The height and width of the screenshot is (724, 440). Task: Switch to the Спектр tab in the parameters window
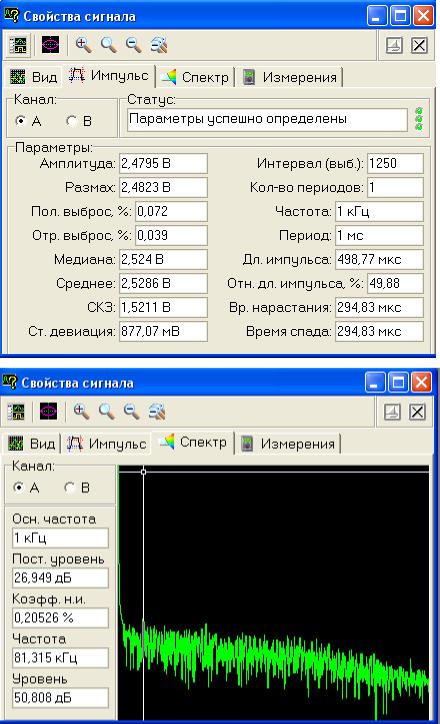pyautogui.click(x=195, y=77)
